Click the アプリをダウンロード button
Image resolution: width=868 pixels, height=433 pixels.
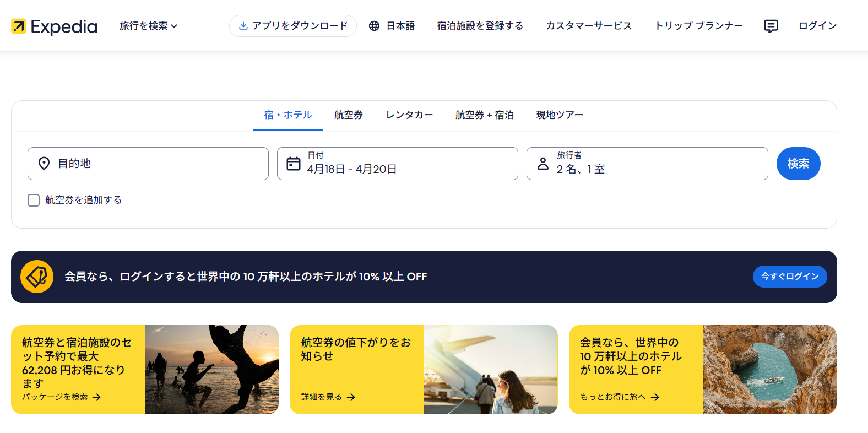(x=293, y=26)
